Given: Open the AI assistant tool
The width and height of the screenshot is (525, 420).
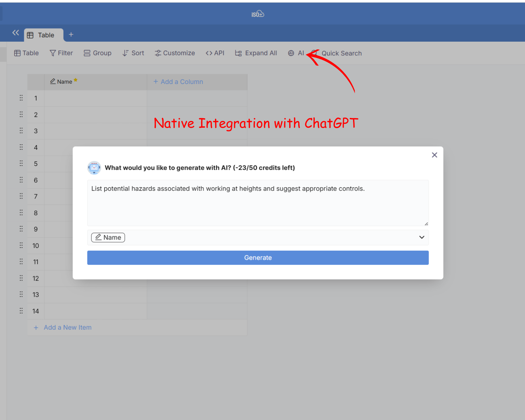Looking at the screenshot, I should tap(296, 53).
